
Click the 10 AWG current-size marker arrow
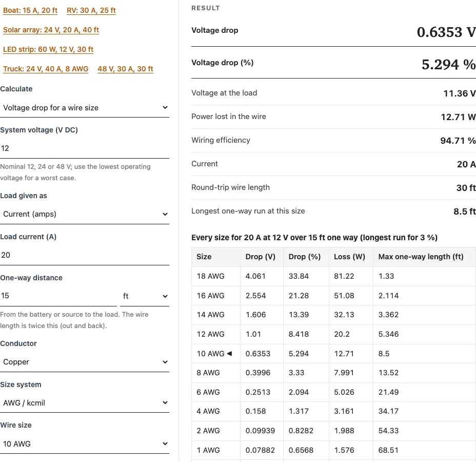point(229,354)
